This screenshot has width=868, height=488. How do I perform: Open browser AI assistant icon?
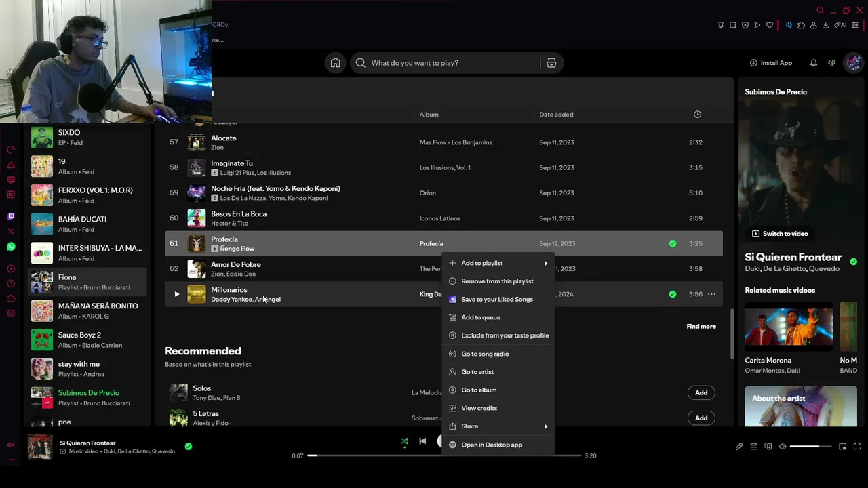841,25
